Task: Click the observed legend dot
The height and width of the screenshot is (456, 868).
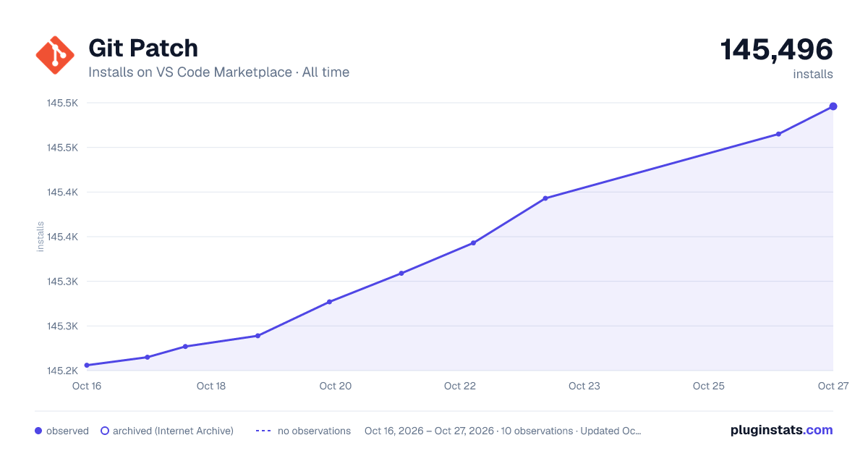Action: (38, 431)
